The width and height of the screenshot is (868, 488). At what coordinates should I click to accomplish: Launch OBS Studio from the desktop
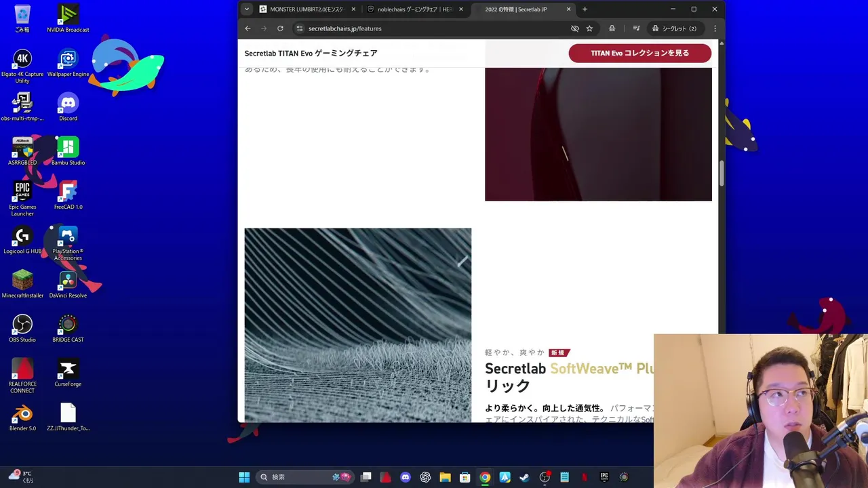22,328
